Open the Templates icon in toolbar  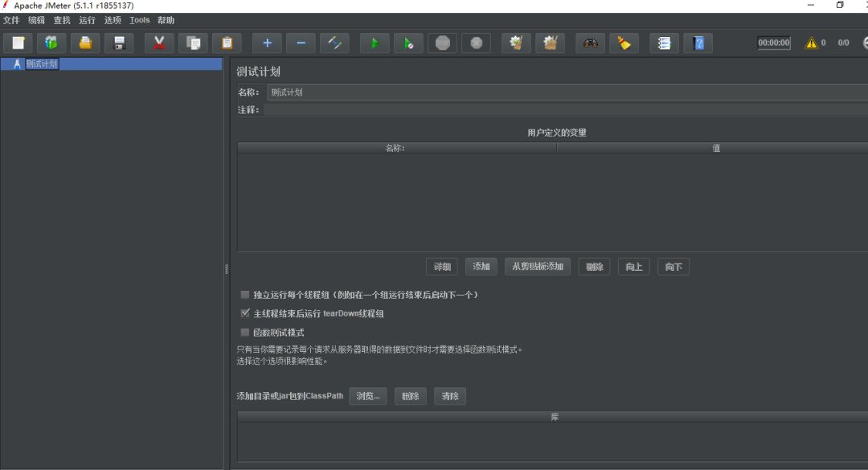(51, 43)
